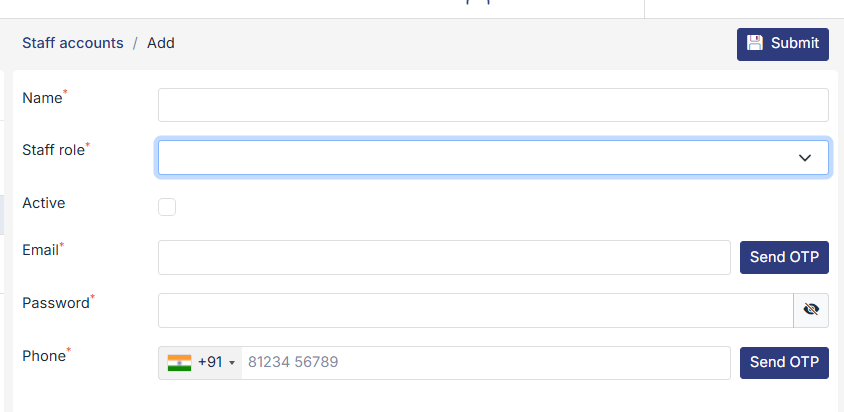Click the India flag icon
Screen dimensions: 844x412
point(179,363)
